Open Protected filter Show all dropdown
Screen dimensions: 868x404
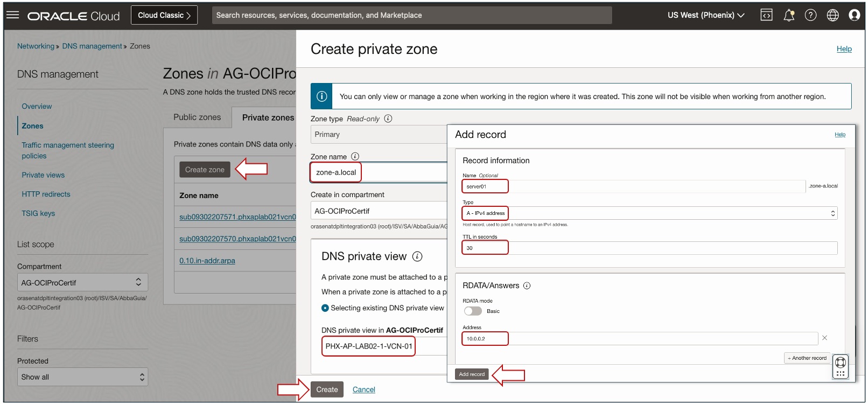[x=82, y=377]
